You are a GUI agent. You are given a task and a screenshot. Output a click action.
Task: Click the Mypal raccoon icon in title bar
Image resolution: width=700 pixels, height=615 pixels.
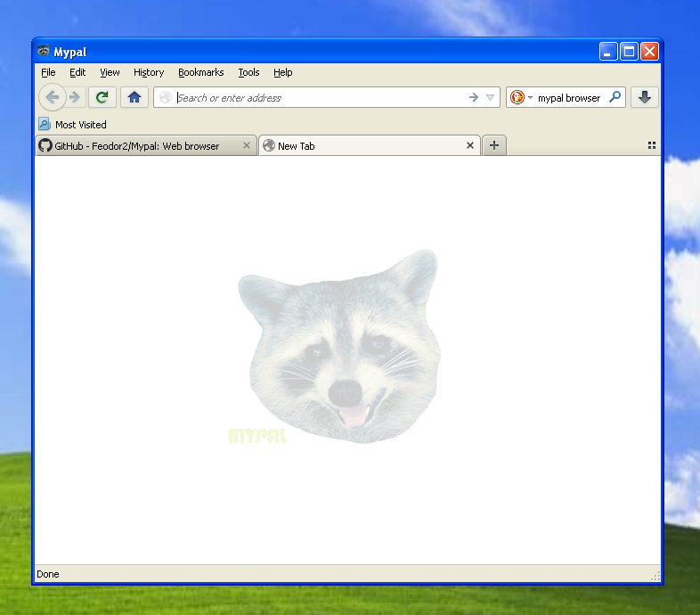point(44,51)
